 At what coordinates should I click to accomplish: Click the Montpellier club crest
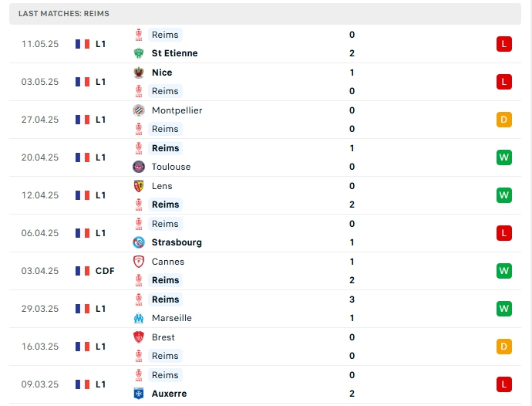pyautogui.click(x=139, y=110)
